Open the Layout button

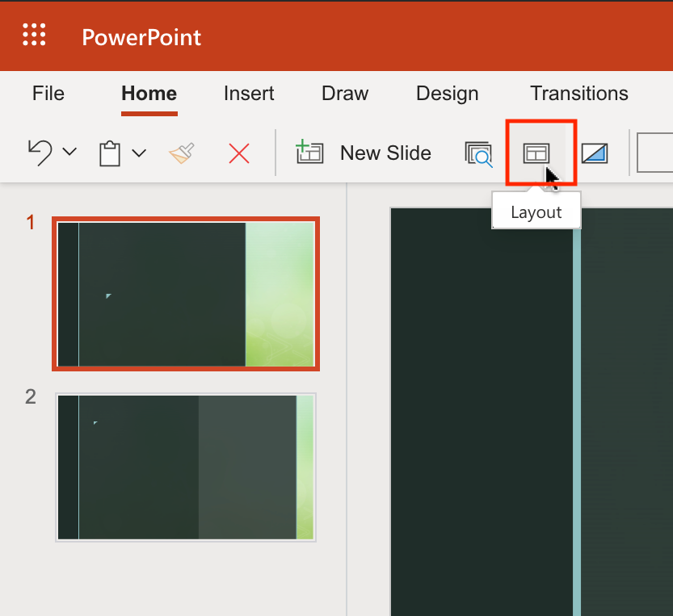point(536,153)
